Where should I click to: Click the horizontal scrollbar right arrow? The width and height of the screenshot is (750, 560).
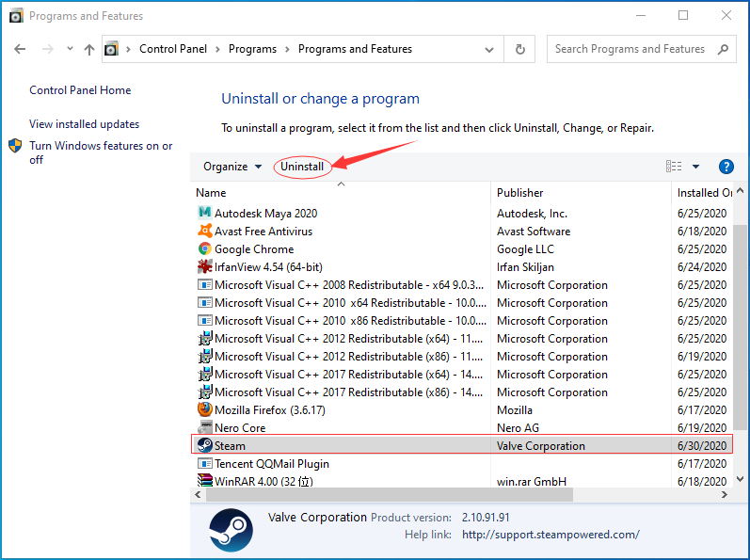coord(725,494)
